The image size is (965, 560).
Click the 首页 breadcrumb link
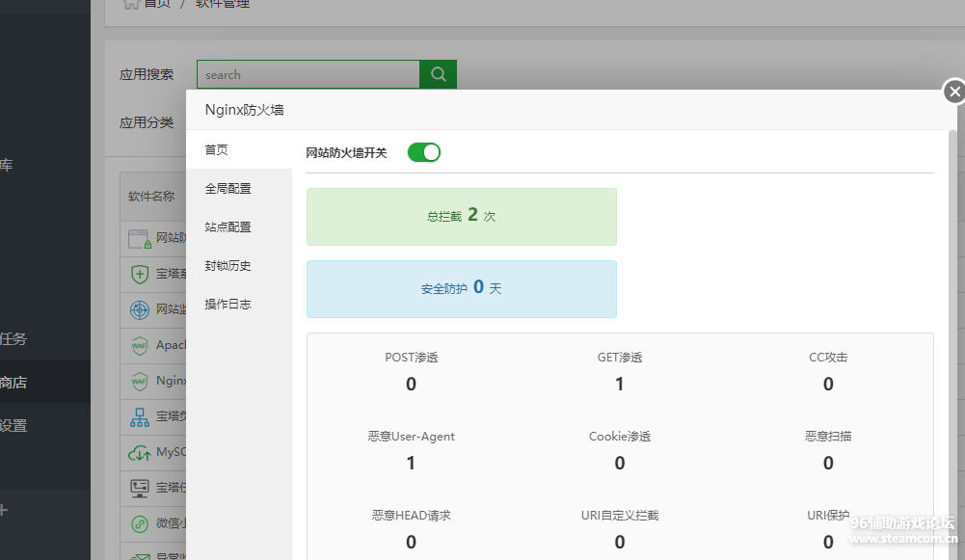[x=156, y=4]
